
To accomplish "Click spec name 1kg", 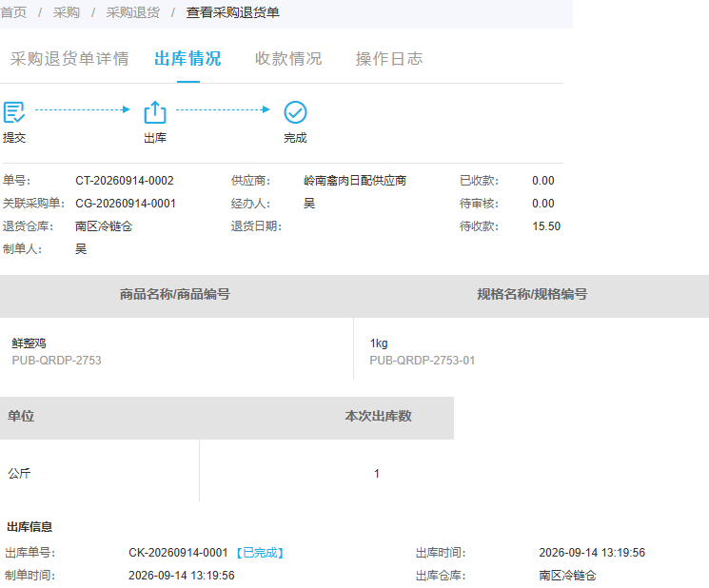I will tap(379, 343).
